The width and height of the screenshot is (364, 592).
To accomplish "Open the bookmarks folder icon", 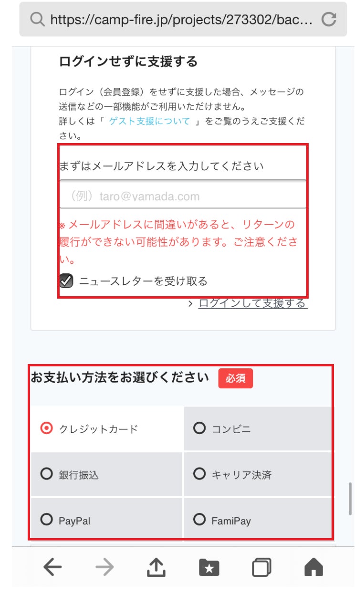I will click(x=209, y=567).
